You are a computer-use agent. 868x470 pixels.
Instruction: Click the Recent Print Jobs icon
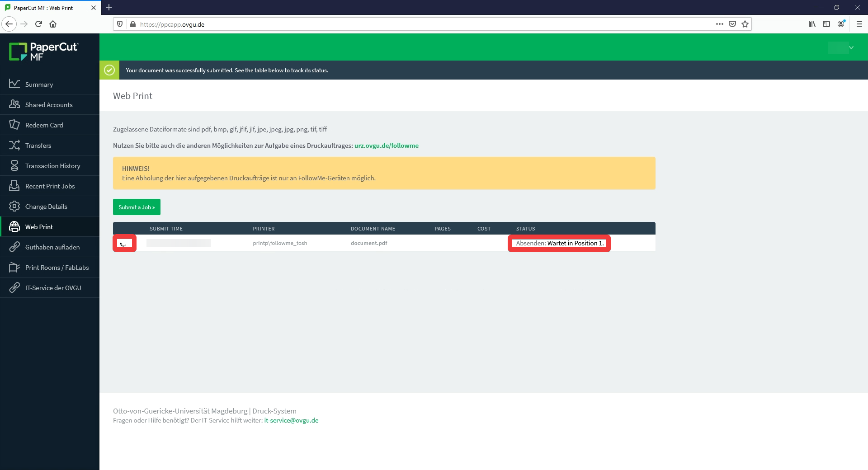pos(14,186)
